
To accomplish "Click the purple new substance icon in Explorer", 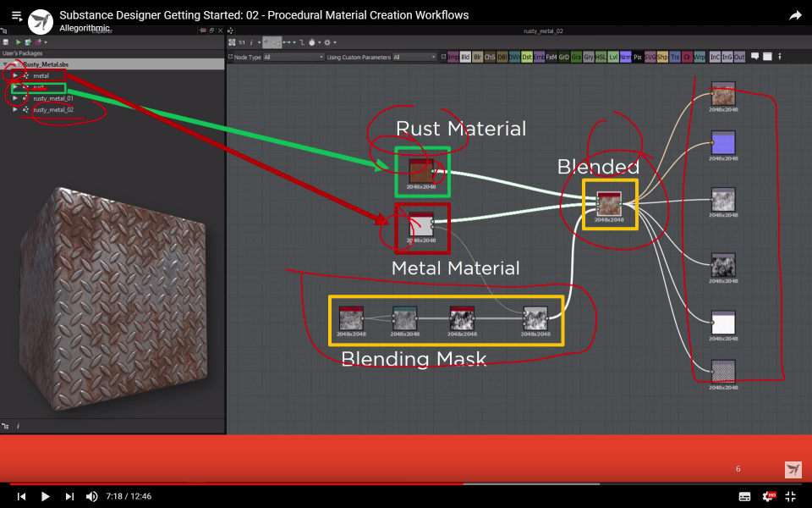I will coord(38,42).
